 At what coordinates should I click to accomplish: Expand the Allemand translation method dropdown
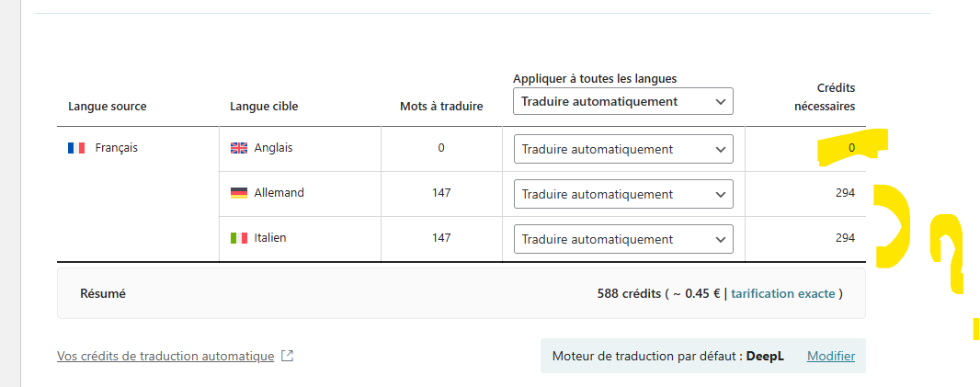[622, 194]
